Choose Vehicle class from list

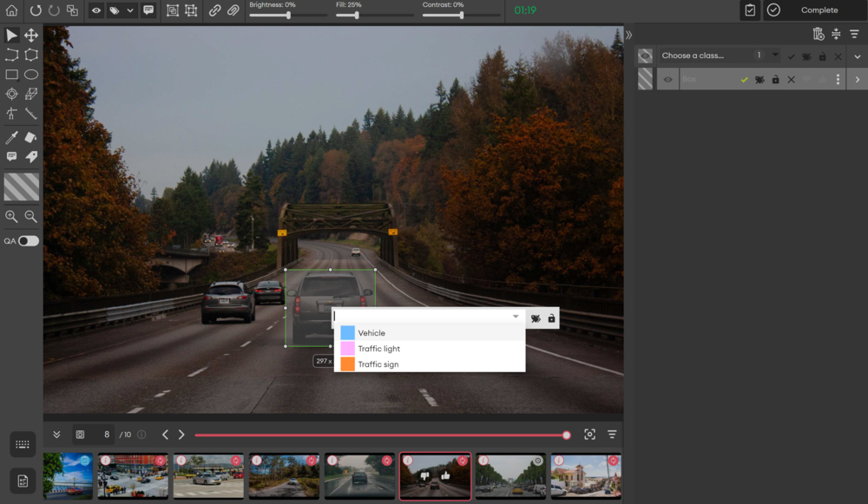pyautogui.click(x=430, y=333)
